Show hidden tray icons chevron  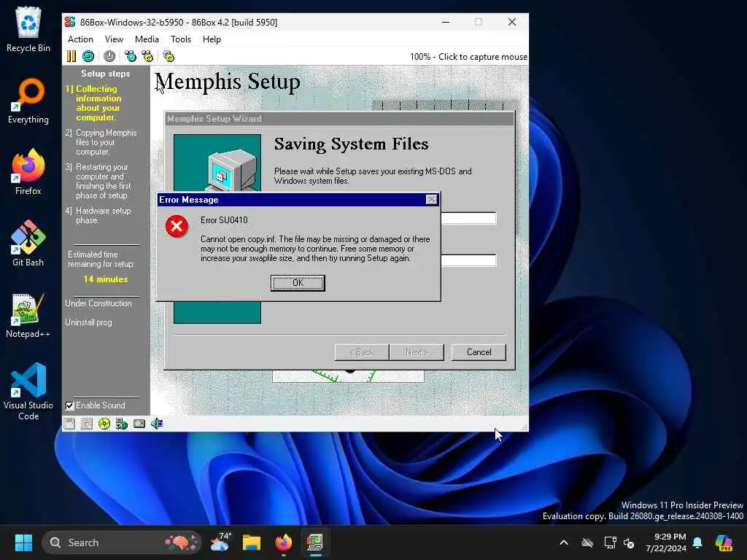click(564, 542)
